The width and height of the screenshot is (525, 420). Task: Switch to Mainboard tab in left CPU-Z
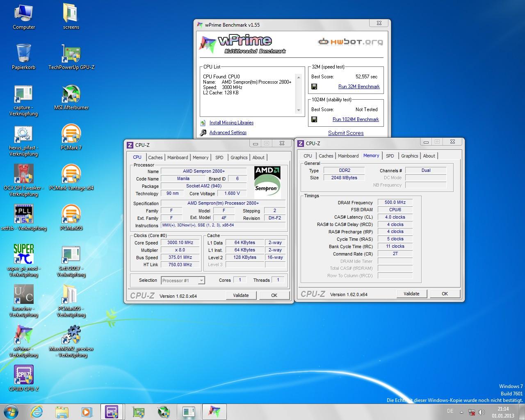(178, 157)
